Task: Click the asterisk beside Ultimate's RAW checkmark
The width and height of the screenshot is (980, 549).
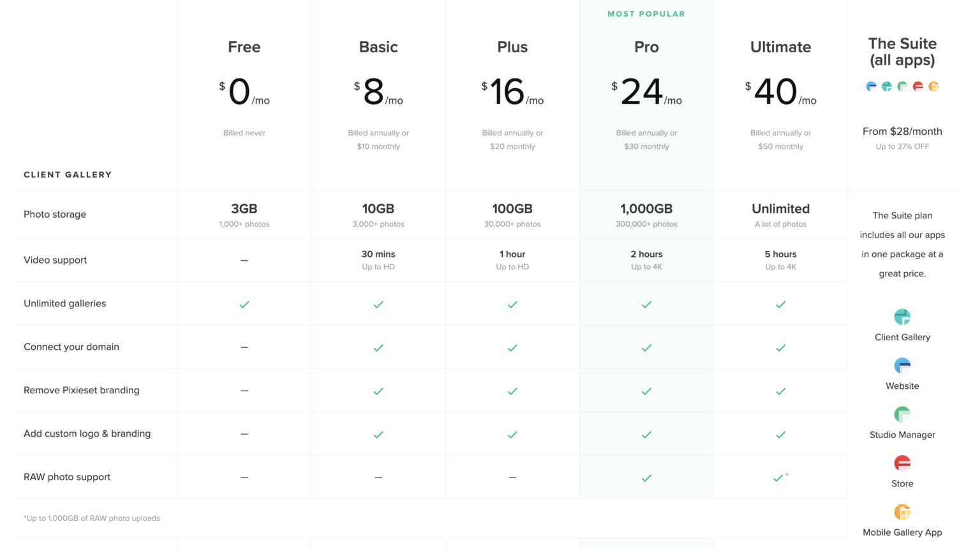Action: (x=787, y=473)
